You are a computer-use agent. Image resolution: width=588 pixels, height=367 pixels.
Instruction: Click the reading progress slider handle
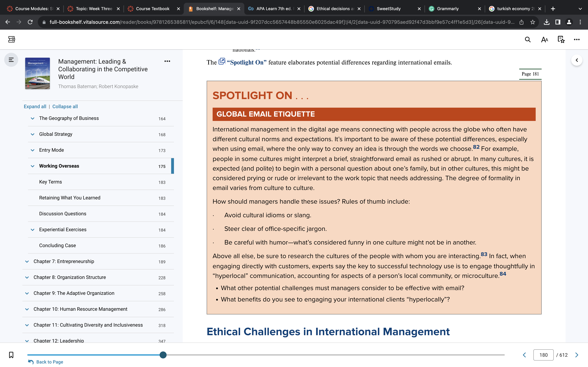163,355
